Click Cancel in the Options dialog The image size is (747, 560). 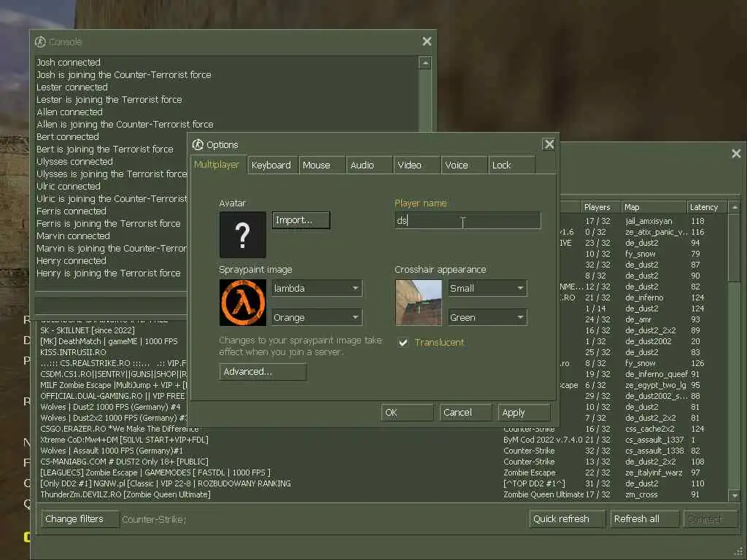465,413
